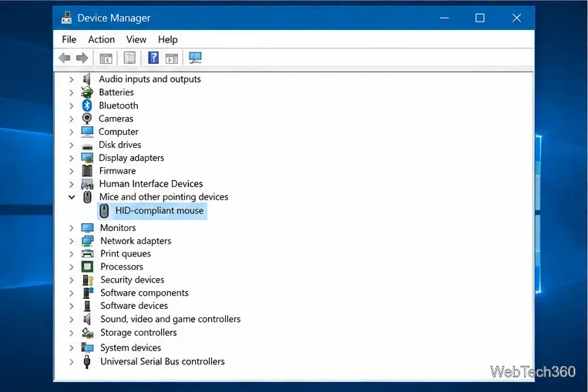Expand the Bluetooth category chevron
The height and width of the screenshot is (392, 588).
(71, 106)
